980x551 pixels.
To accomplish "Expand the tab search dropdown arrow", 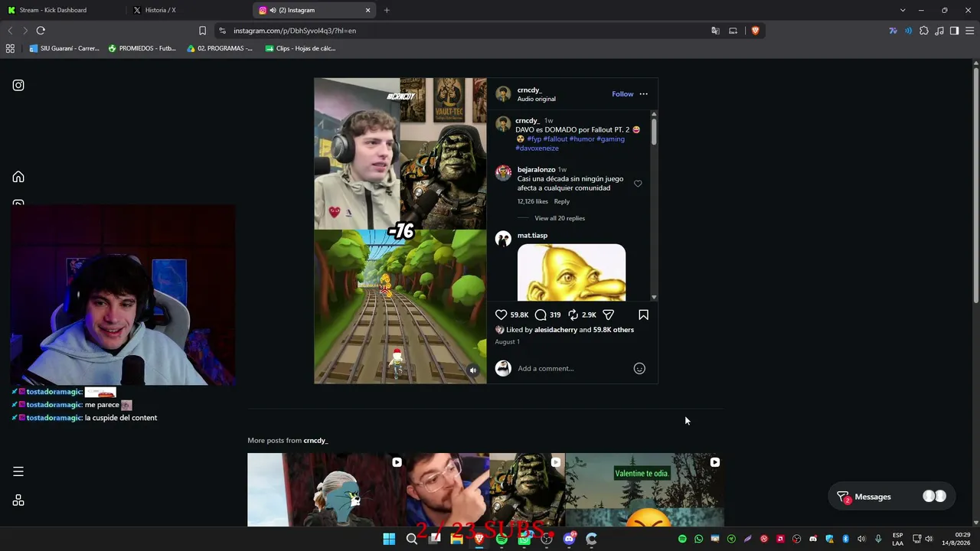I will coord(903,10).
